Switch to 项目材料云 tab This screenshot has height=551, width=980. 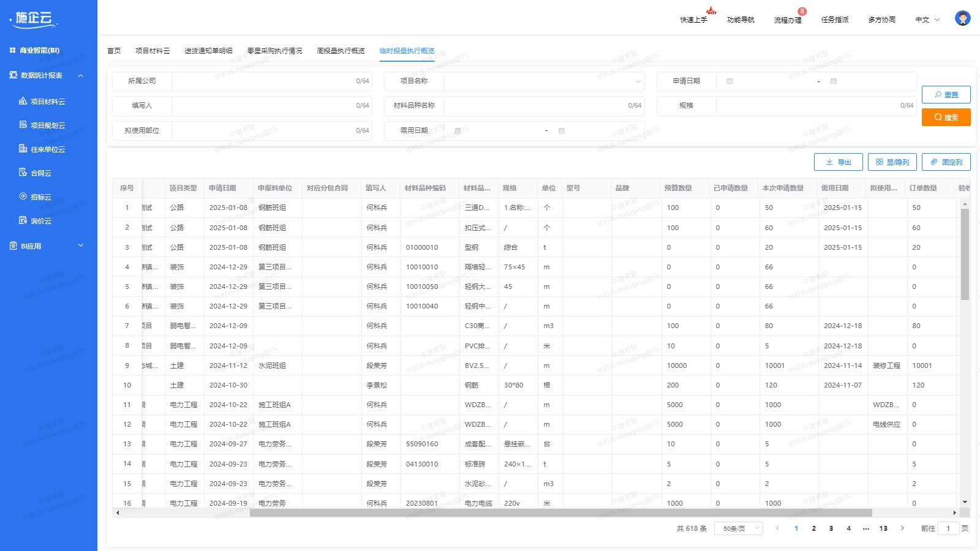tap(153, 51)
